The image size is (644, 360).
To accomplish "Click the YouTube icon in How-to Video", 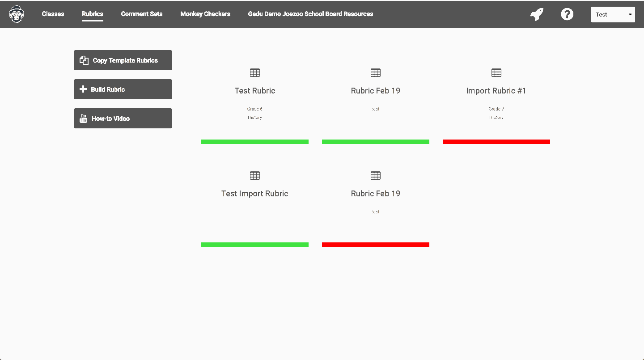I will click(83, 119).
